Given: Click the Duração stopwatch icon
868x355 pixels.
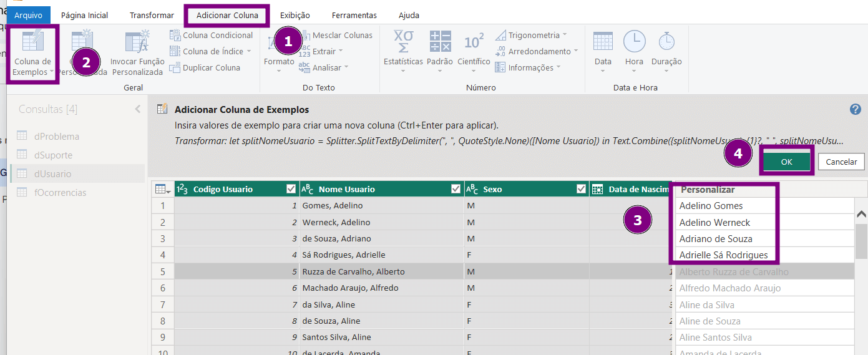Looking at the screenshot, I should (666, 41).
